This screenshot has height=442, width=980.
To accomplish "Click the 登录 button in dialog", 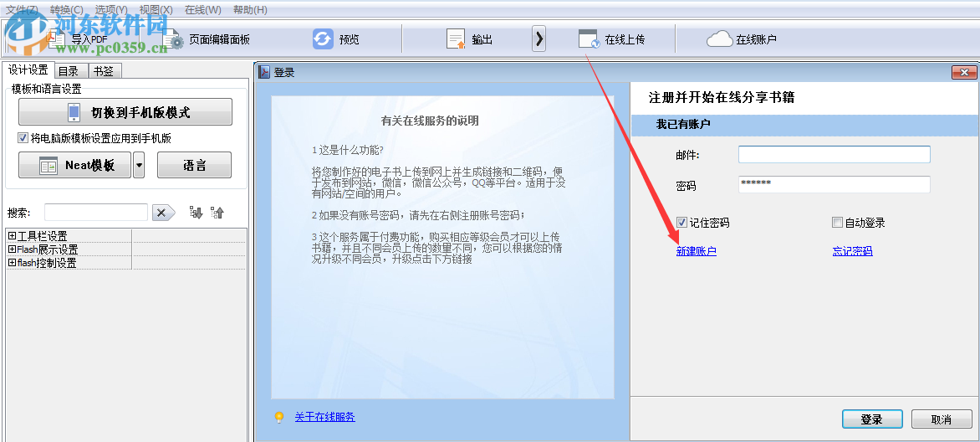I will pos(872,419).
